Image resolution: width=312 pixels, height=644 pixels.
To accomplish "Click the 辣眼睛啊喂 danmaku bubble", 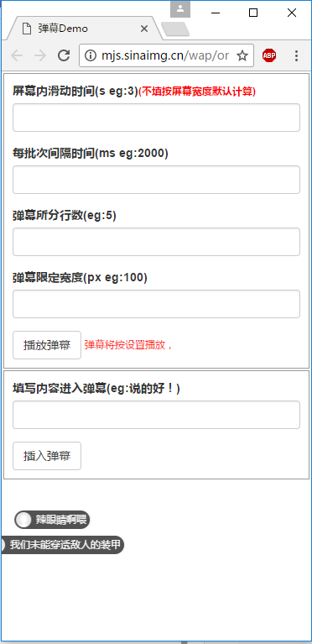I will [x=52, y=520].
